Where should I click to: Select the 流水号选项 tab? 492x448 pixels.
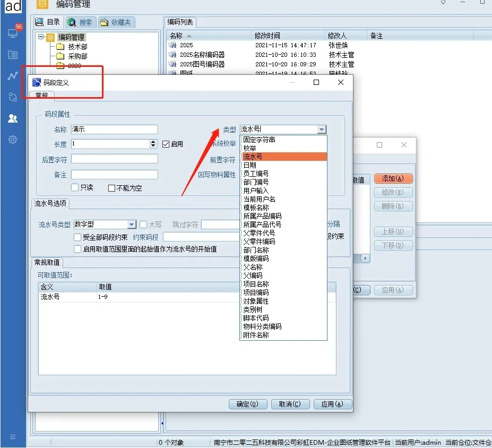click(x=50, y=204)
